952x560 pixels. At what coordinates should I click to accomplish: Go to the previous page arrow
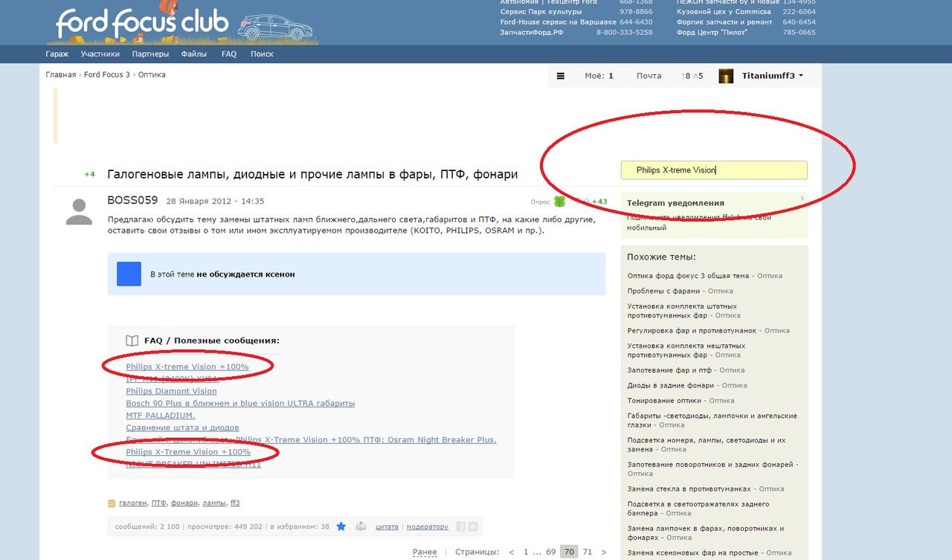click(511, 552)
